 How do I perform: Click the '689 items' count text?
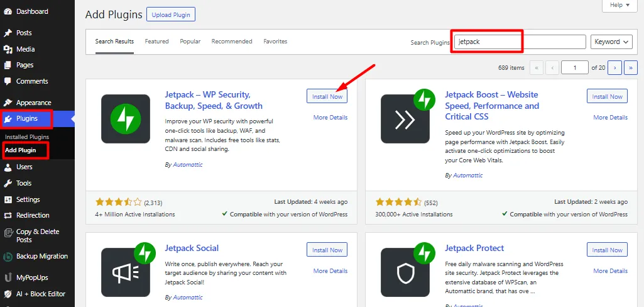pos(511,68)
